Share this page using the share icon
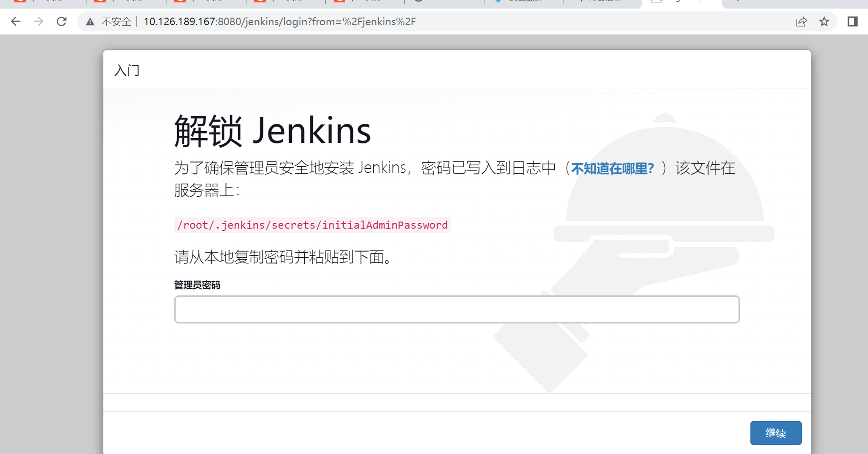The width and height of the screenshot is (868, 454). pyautogui.click(x=801, y=21)
